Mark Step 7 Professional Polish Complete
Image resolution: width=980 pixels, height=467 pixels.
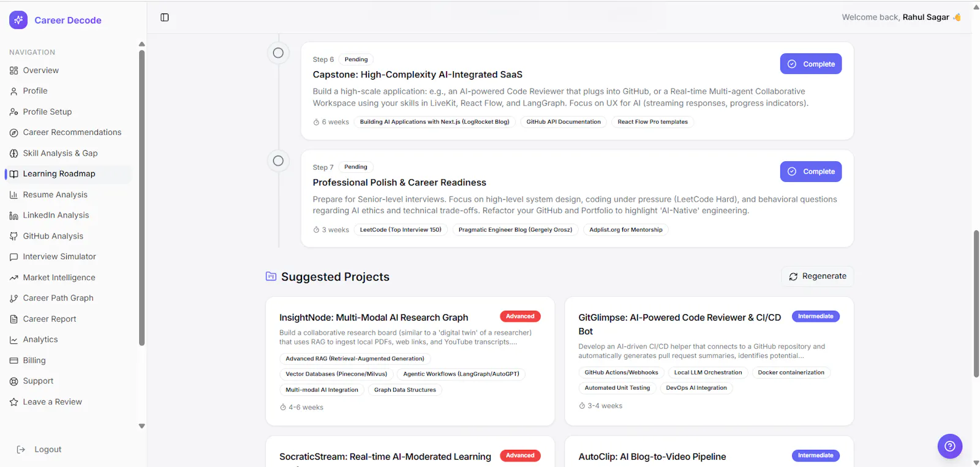tap(811, 172)
